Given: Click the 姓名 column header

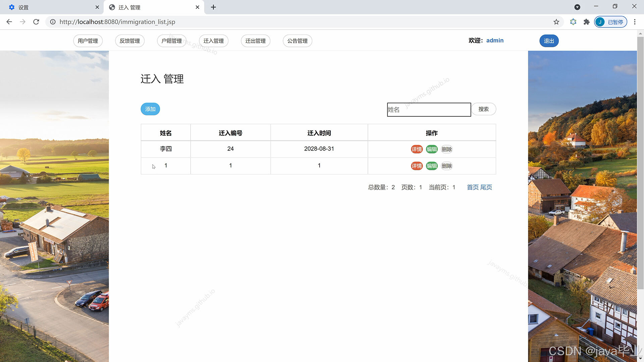Looking at the screenshot, I should click(x=166, y=133).
